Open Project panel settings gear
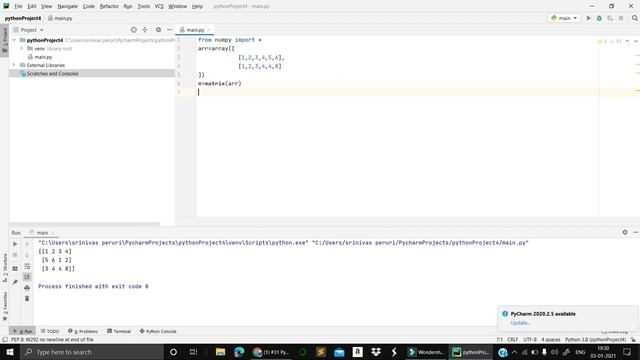This screenshot has height=360, width=640. tap(158, 30)
